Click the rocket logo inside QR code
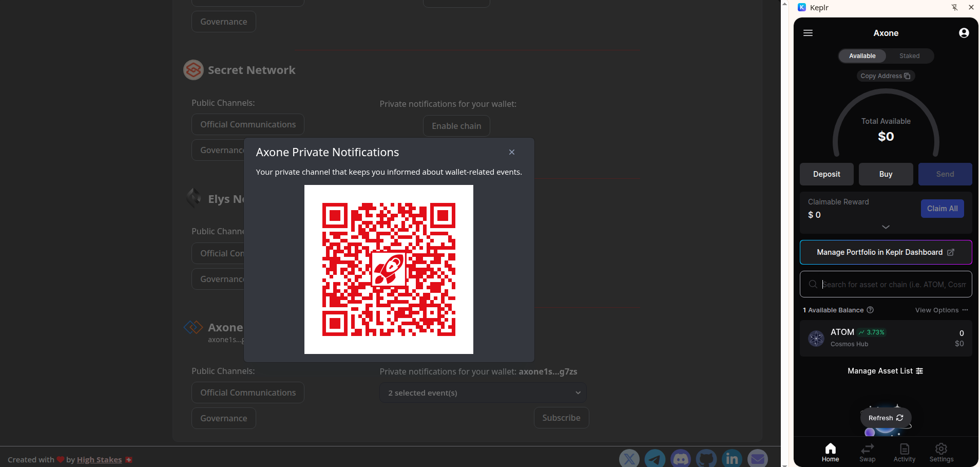Image resolution: width=980 pixels, height=467 pixels. coord(389,269)
